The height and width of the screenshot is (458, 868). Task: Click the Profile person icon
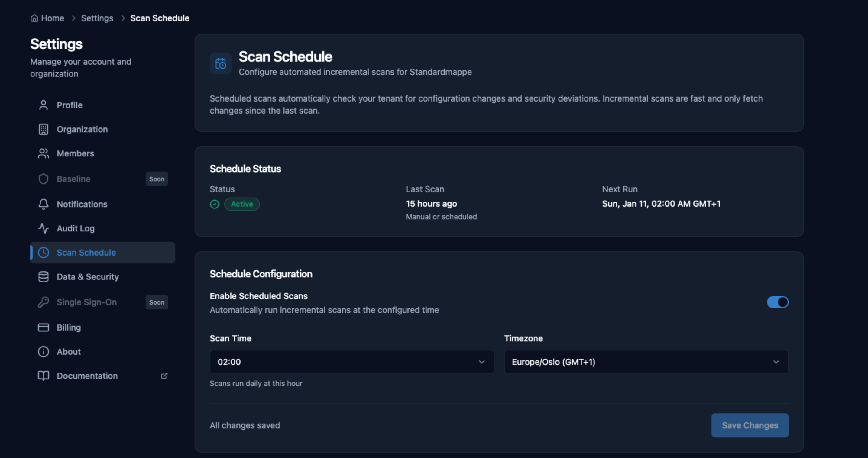tap(44, 105)
